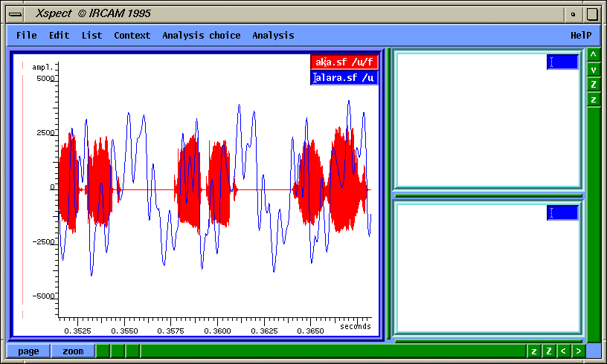Click the green vertical scrollbar on right edge
607x364 pixels.
click(x=593, y=224)
